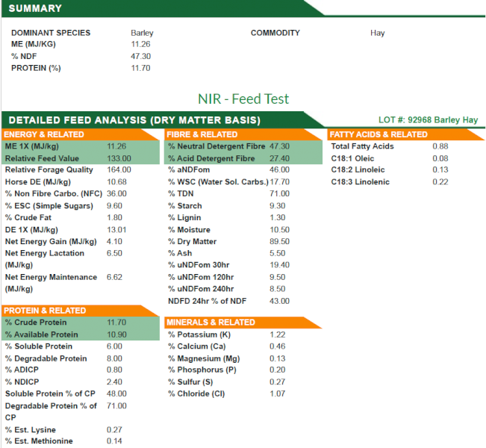Screen dimensions: 486x448
Task: Select the % Potassium (K) label
Action: (x=199, y=335)
